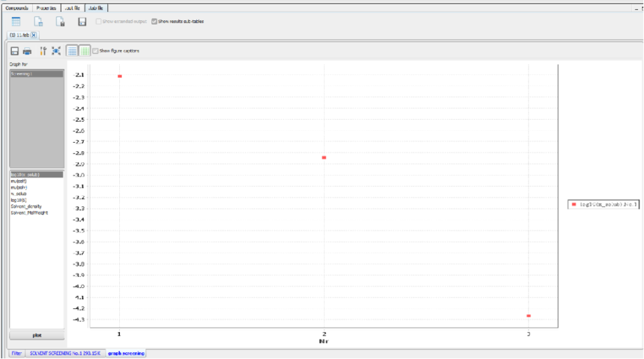Toggle horizontal gridlines button
Screen dimensions: 644x359
(72, 51)
